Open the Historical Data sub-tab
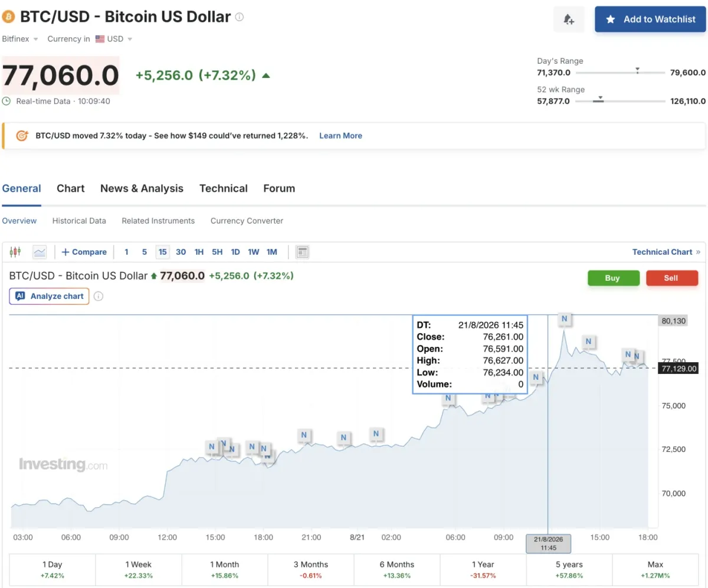Viewport: 708px width, 588px height. pyautogui.click(x=79, y=221)
